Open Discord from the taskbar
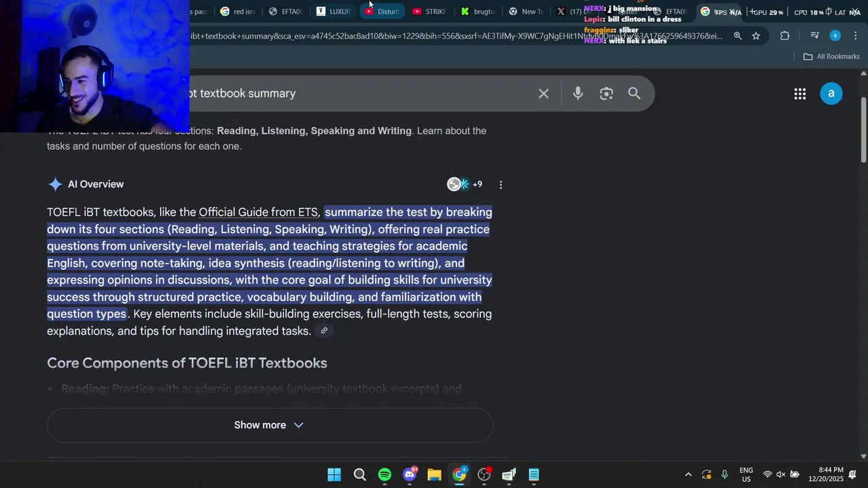Image resolution: width=868 pixels, height=488 pixels. pos(410,474)
